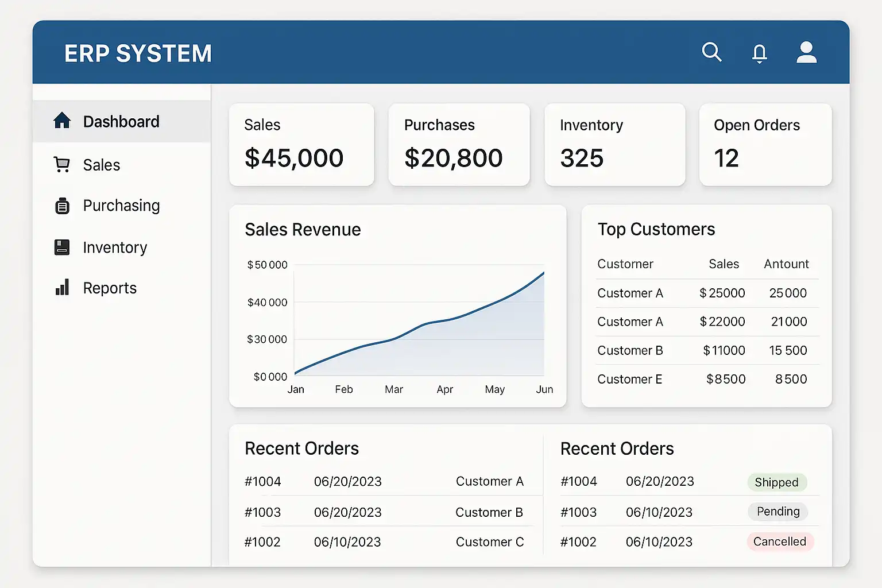Open the user profile icon
The image size is (882, 588).
point(806,52)
